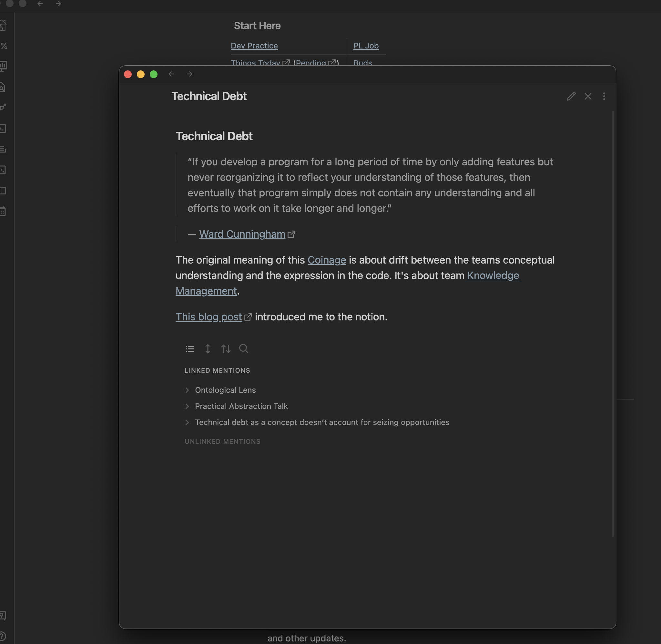Expand the Practical Abstraction Talk mention
Image resolution: width=661 pixels, height=644 pixels.
tap(187, 406)
